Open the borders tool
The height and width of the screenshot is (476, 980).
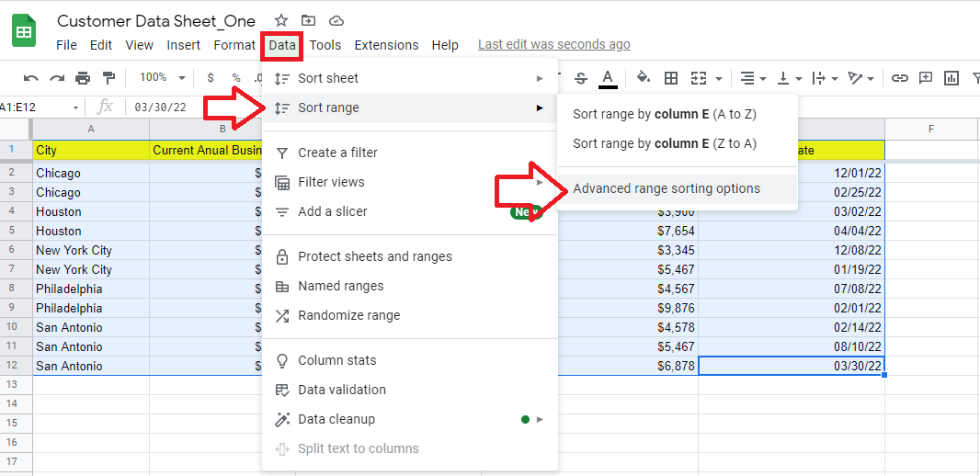(x=671, y=78)
